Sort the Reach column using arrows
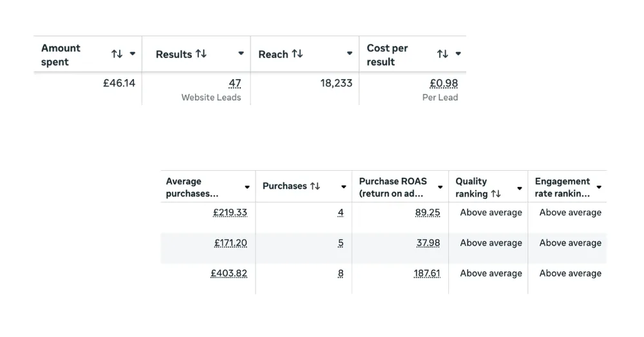Viewport: 644px width, 337px height. (x=297, y=54)
